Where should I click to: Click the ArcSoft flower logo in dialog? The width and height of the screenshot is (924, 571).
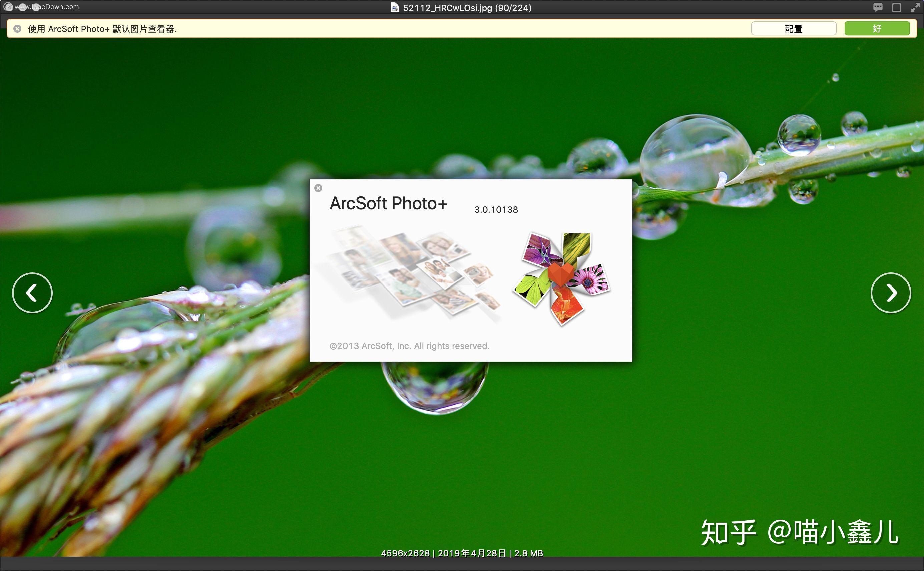coord(565,274)
